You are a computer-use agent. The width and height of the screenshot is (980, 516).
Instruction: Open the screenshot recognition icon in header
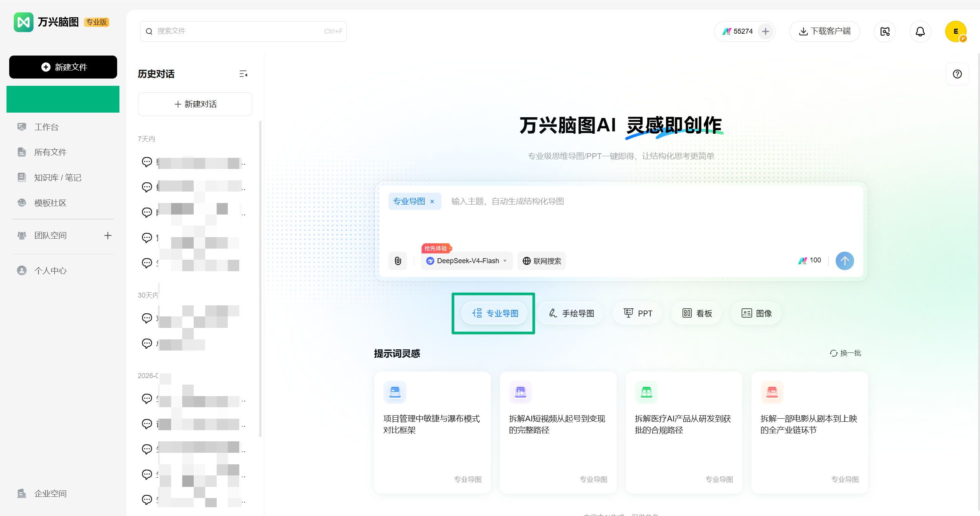point(885,31)
